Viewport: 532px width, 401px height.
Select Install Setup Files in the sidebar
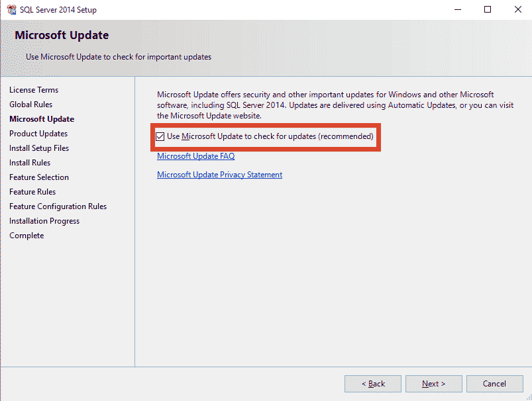38,148
